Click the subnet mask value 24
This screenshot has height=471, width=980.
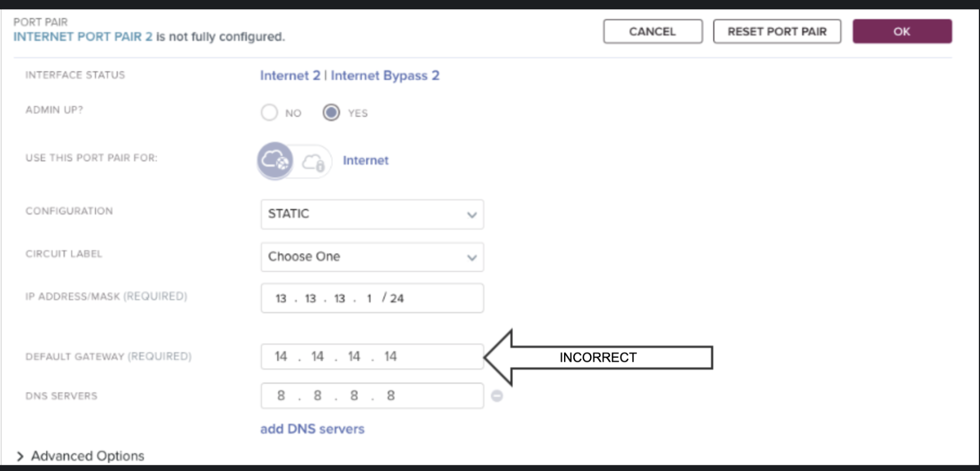tap(397, 299)
